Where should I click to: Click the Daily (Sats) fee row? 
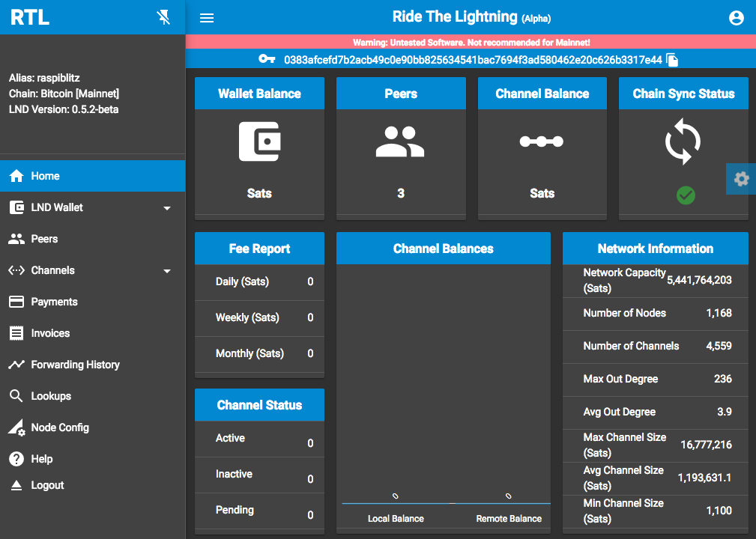[259, 281]
